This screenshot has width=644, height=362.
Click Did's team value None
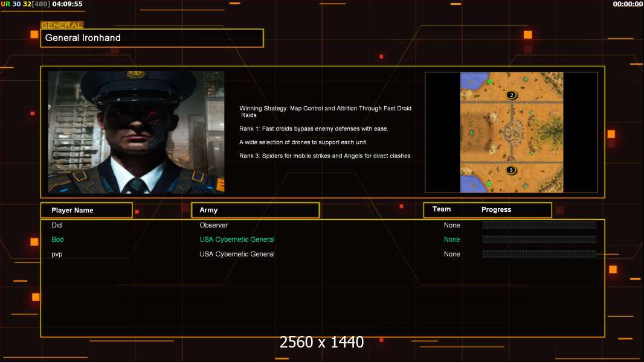(x=452, y=225)
